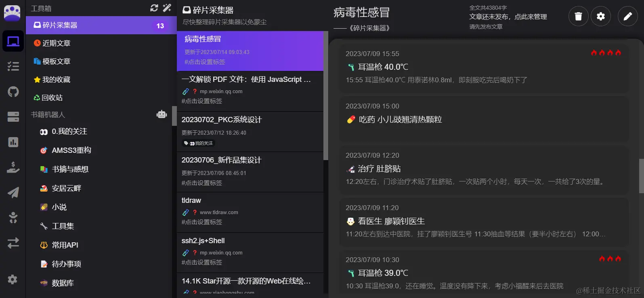The image size is (644, 298).
Task: Click the link icon on the tldraw item
Action: click(x=186, y=212)
